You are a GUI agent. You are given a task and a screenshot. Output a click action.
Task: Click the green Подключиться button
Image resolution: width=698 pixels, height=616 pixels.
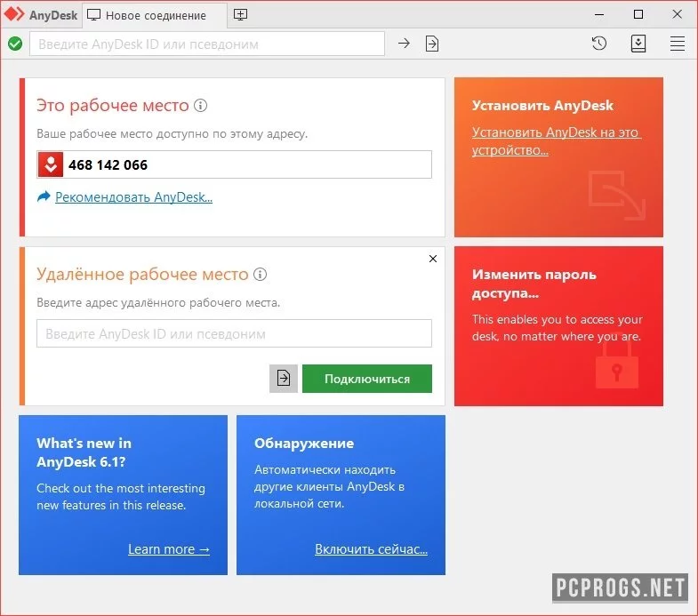point(367,379)
